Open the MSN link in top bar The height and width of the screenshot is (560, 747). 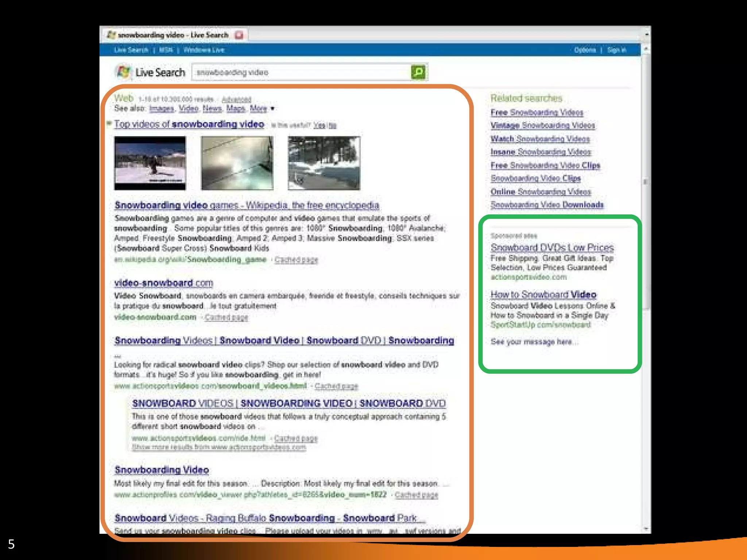(166, 50)
